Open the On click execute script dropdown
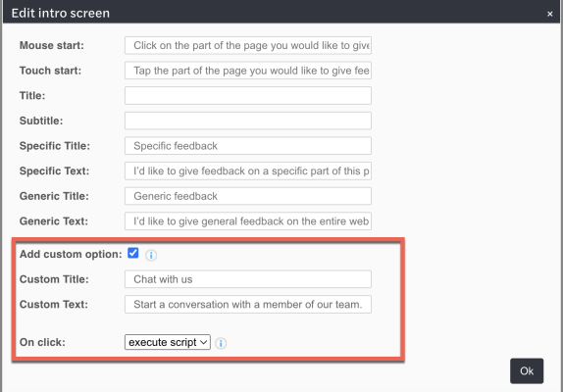563x392 pixels. 168,342
